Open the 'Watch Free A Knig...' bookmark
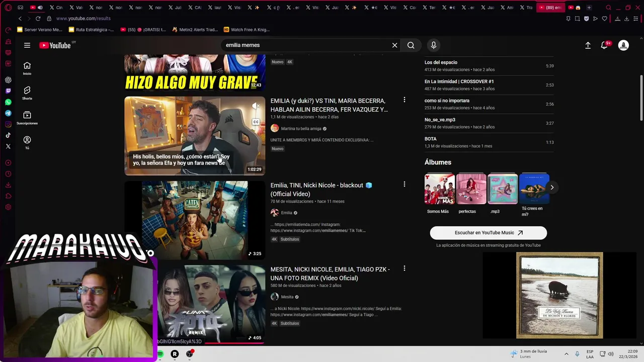 click(x=247, y=30)
